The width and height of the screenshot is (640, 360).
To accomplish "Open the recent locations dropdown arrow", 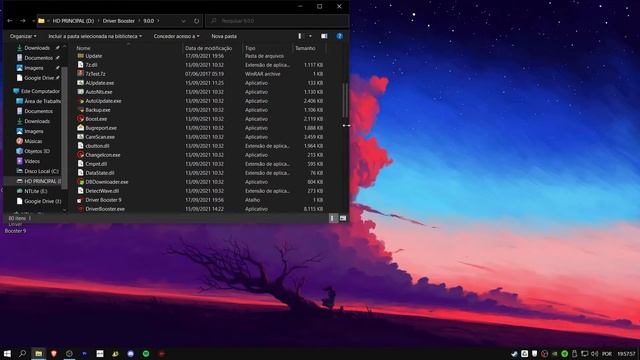I will [x=33, y=21].
